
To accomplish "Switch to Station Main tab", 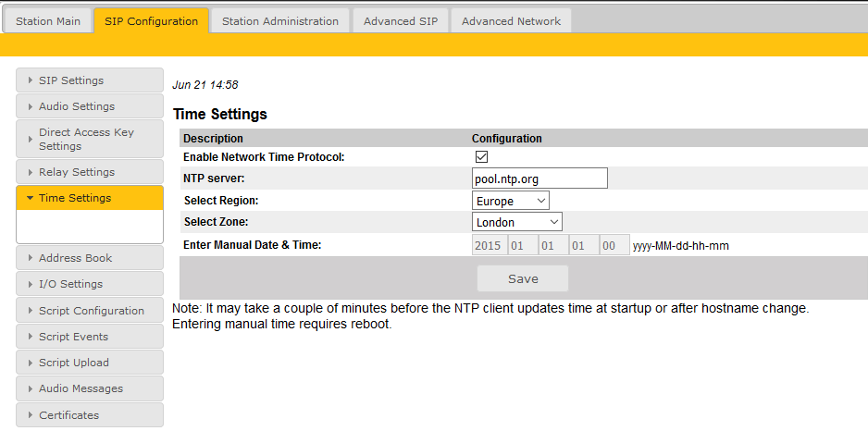I will point(48,21).
